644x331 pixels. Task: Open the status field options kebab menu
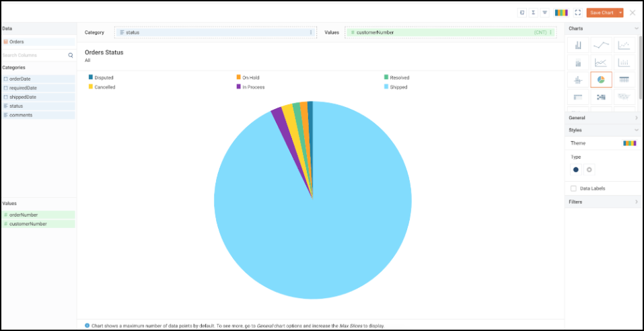(310, 32)
